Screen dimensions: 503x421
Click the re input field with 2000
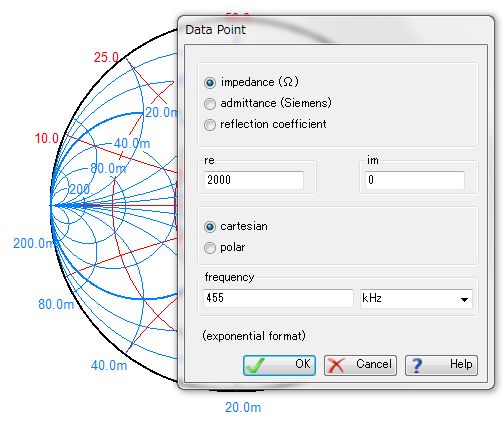click(x=254, y=180)
